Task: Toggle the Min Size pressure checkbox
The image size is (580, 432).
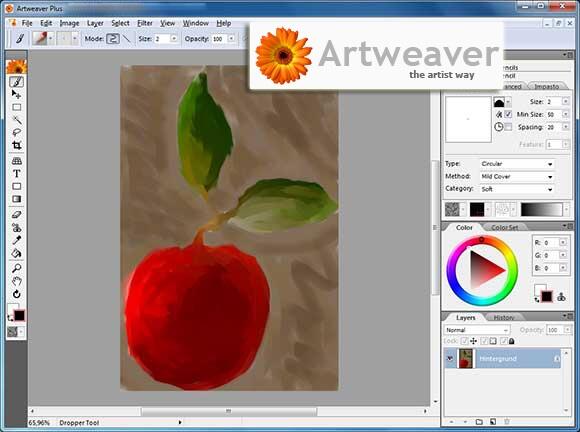Action: click(x=508, y=114)
